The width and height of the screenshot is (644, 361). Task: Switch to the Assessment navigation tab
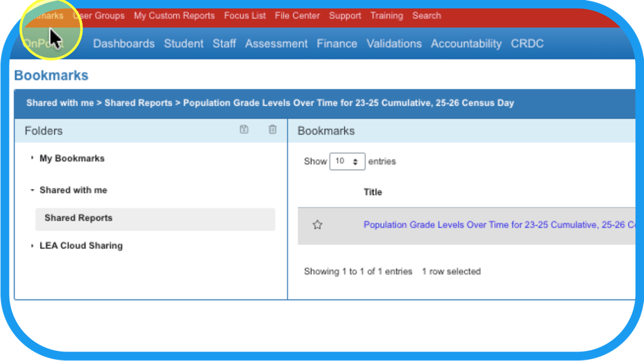click(276, 44)
